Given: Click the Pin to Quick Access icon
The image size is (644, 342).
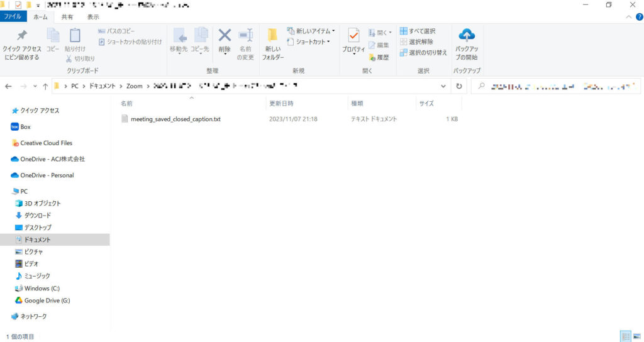Looking at the screenshot, I should [22, 36].
